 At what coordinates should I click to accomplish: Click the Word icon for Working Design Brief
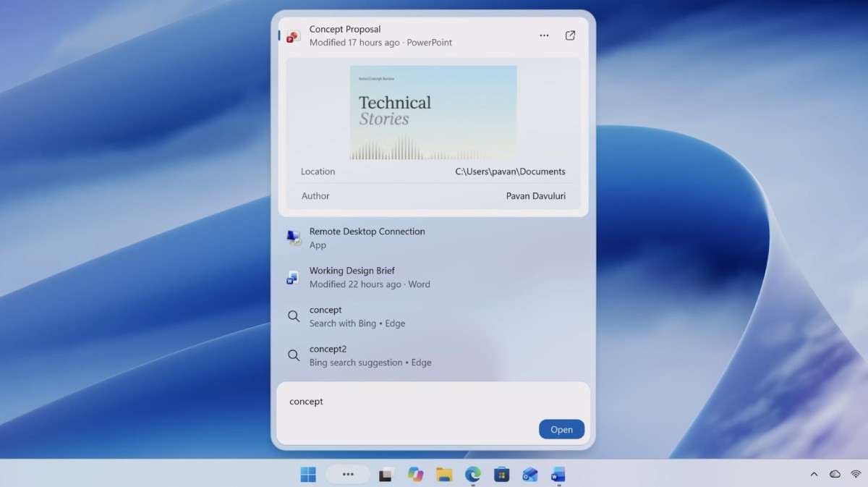(293, 278)
